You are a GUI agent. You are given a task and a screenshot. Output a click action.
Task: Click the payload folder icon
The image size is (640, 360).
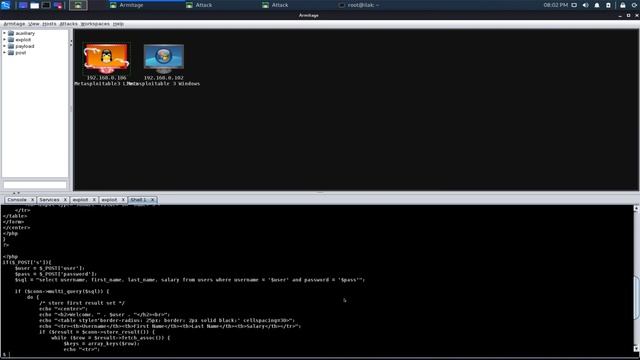point(11,47)
